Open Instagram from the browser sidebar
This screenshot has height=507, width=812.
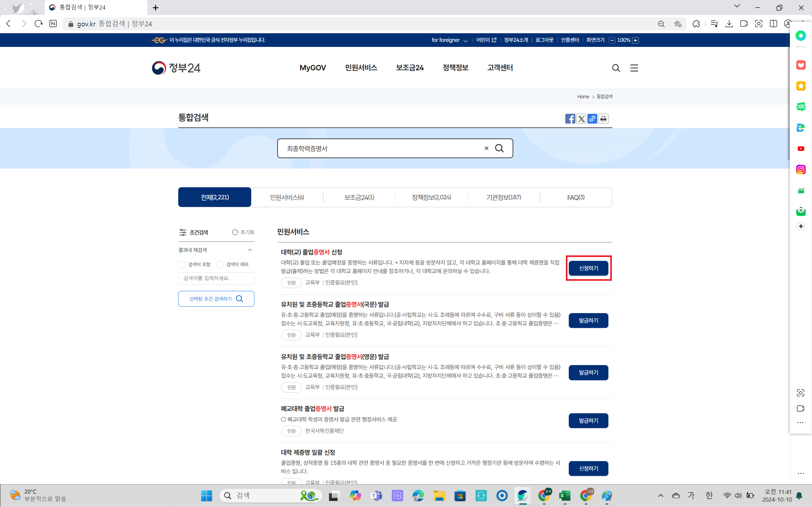pos(801,169)
